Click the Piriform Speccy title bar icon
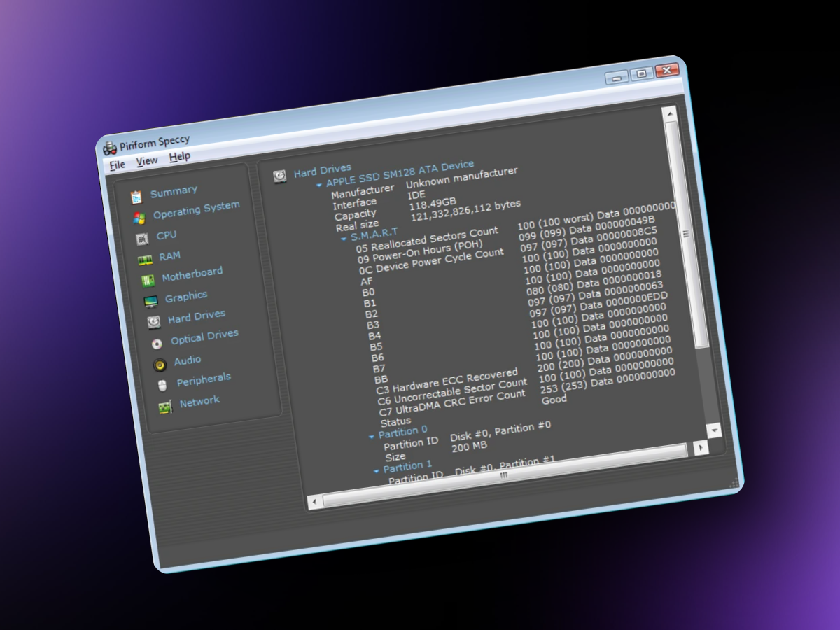Screen dimensions: 840x630 tap(111, 148)
